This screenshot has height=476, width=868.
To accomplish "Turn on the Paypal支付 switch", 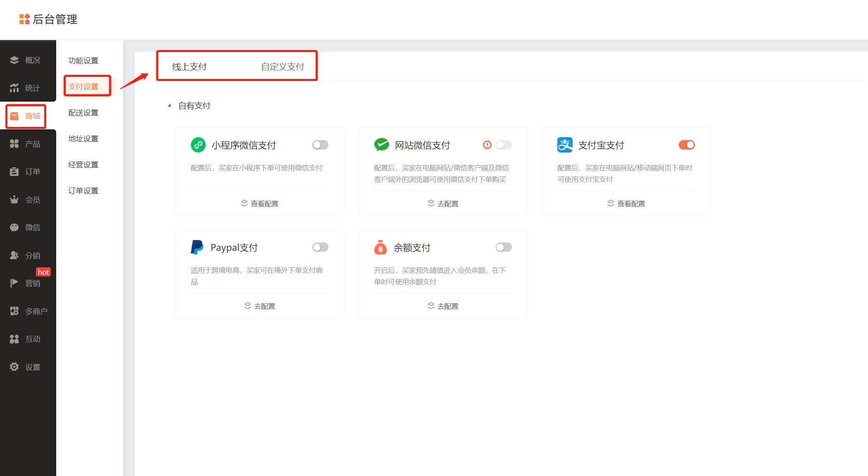I will click(320, 247).
